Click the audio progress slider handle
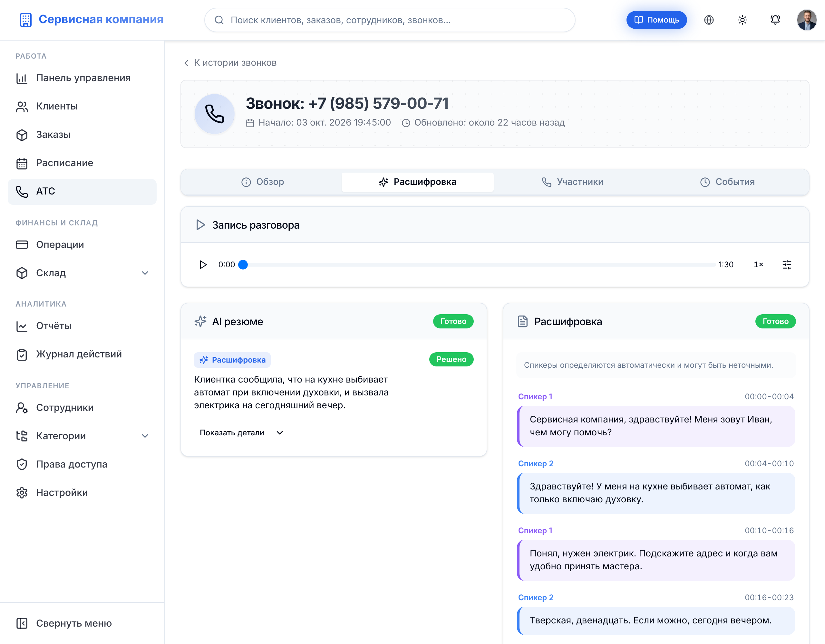This screenshot has height=644, width=825. (243, 265)
